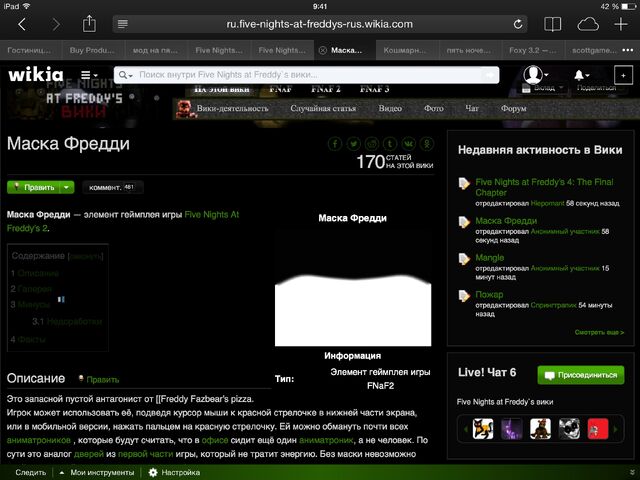Tap the wiki search field
Screen dimensions: 640x480
pos(308,75)
